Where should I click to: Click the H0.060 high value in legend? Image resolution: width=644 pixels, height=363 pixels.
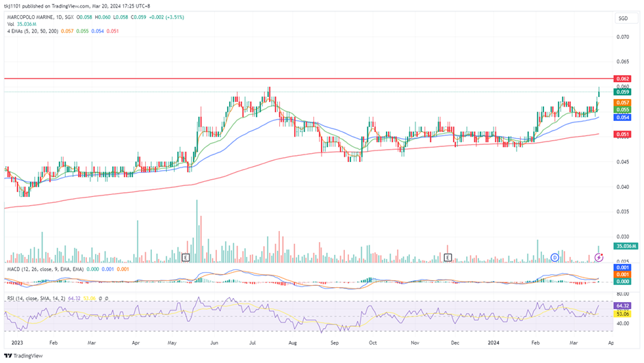[x=103, y=17]
